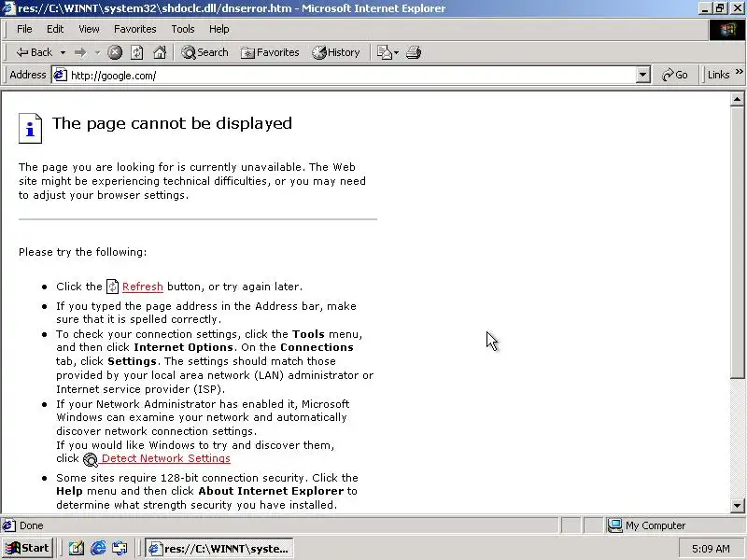Show the History pane
Viewport: 747px width, 560px height.
(336, 52)
